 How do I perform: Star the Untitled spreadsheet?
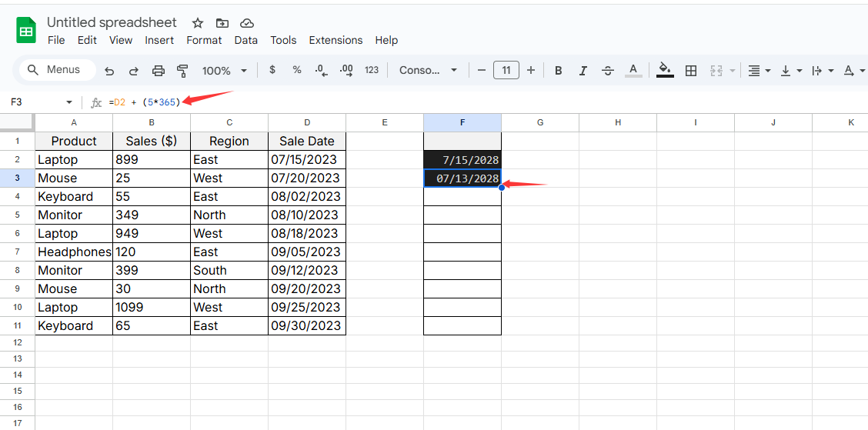[198, 23]
